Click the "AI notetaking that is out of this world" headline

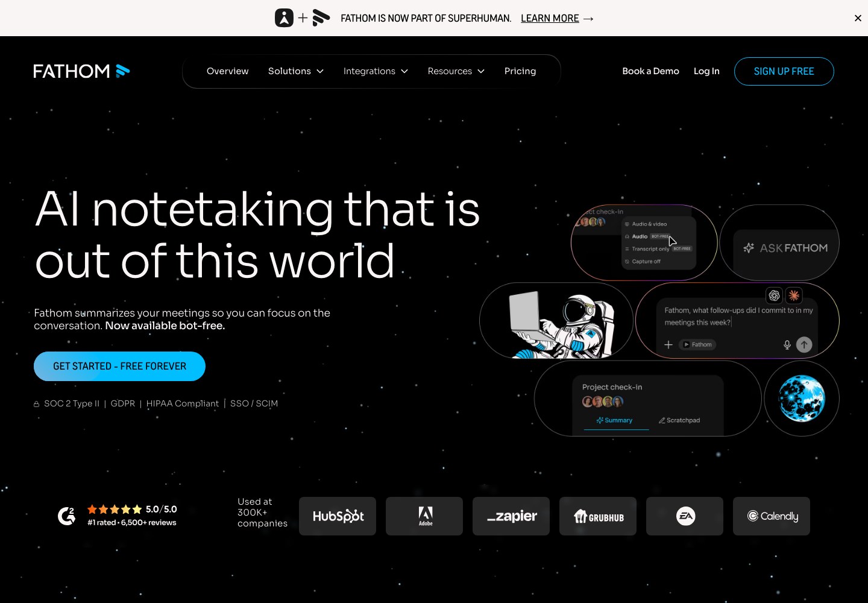(x=257, y=235)
